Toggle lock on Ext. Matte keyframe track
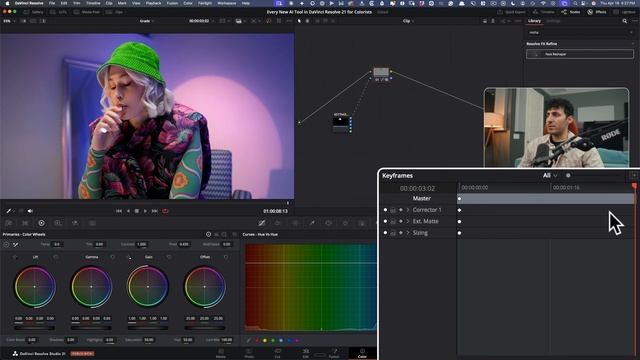The width and height of the screenshot is (640, 360). click(x=393, y=221)
